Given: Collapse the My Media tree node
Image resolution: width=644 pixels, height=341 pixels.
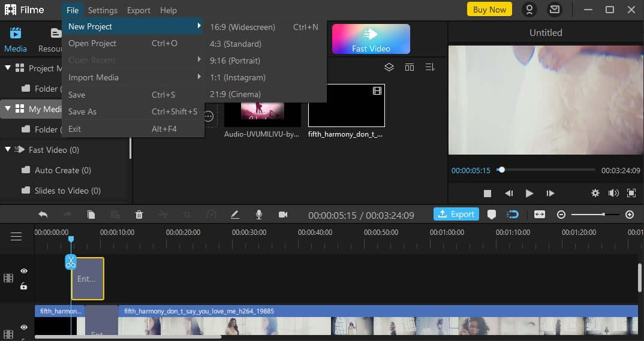Looking at the screenshot, I should tap(8, 108).
